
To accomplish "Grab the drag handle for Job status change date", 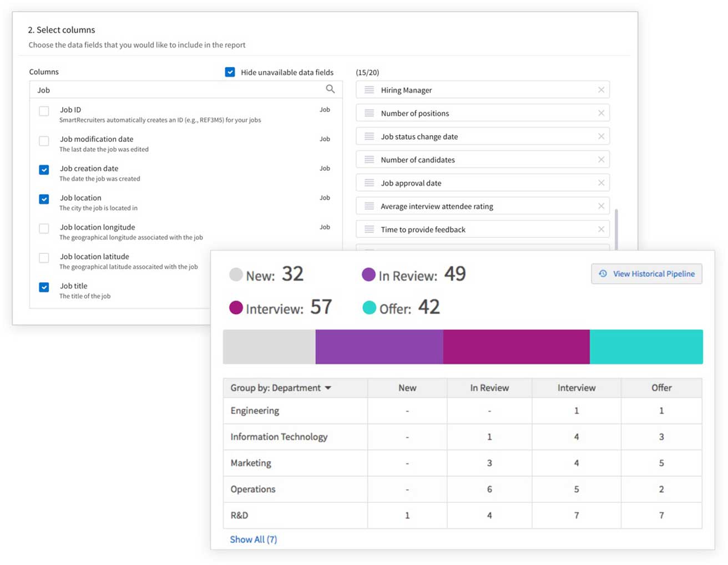I will coord(369,136).
